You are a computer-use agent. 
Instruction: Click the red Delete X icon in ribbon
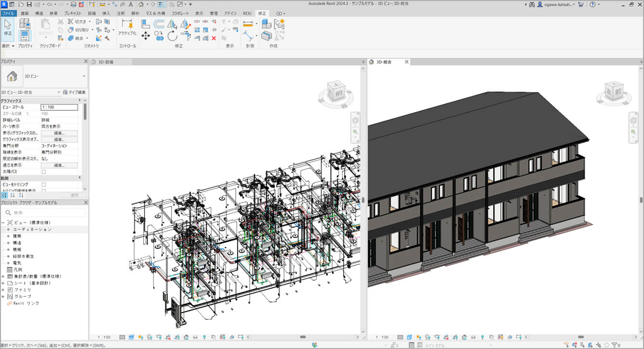tap(214, 38)
